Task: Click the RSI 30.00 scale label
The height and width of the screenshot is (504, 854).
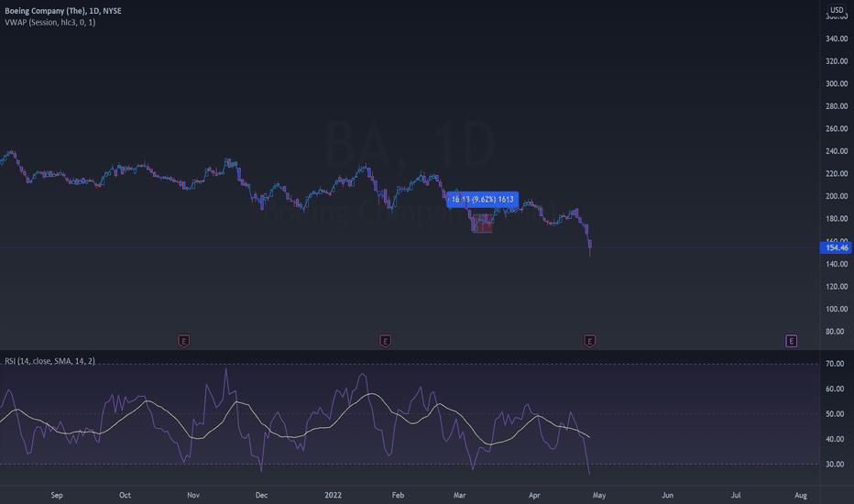Action: click(x=835, y=465)
